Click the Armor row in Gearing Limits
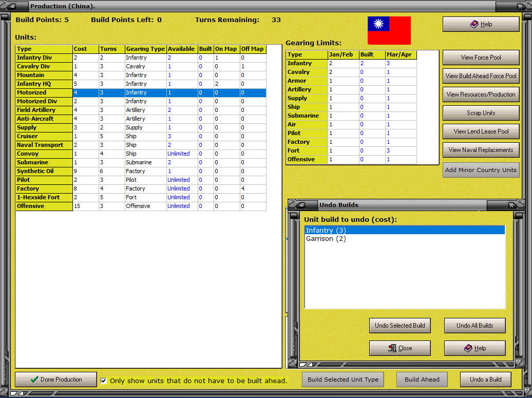Screen dimensions: 532x398 click(x=351, y=81)
